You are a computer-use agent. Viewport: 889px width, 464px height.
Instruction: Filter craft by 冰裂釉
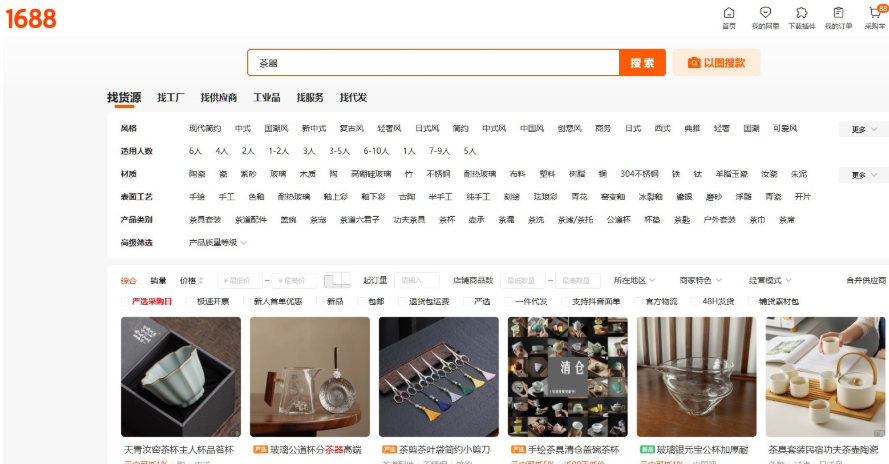pos(650,197)
